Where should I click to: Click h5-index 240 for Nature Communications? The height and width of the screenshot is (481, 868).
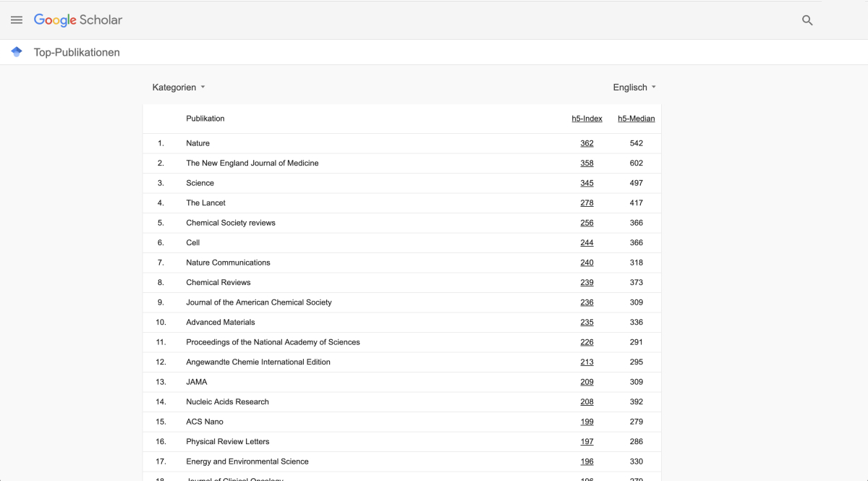[587, 263]
